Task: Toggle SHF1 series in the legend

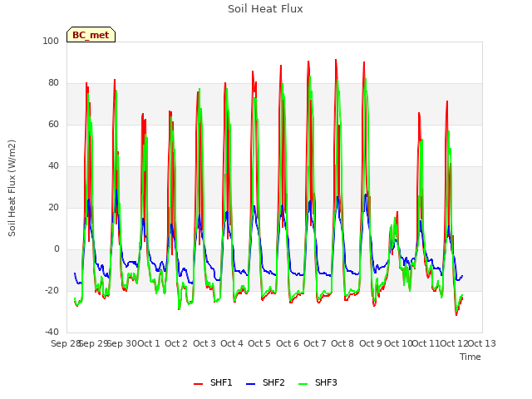Action: (213, 382)
